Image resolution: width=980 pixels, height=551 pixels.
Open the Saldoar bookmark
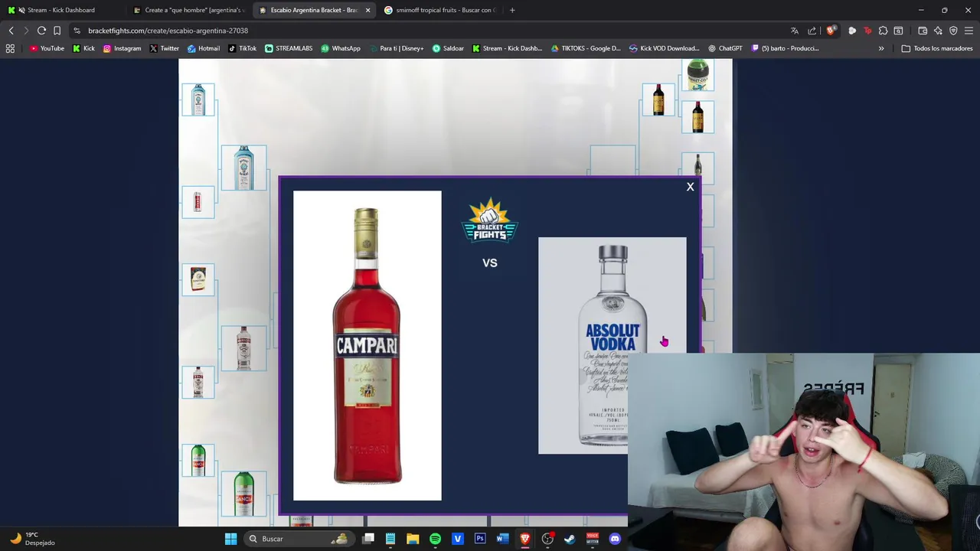click(448, 48)
